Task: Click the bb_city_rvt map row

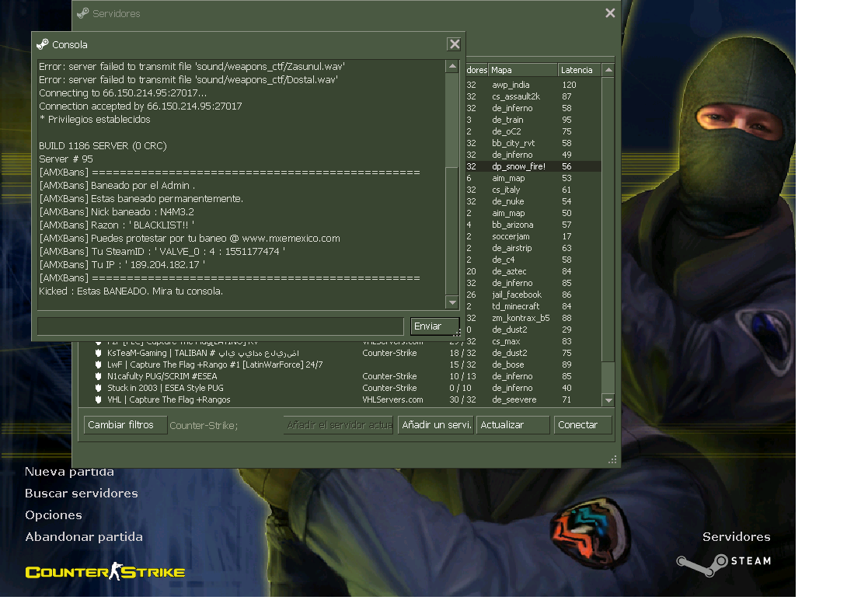Action: tap(534, 143)
